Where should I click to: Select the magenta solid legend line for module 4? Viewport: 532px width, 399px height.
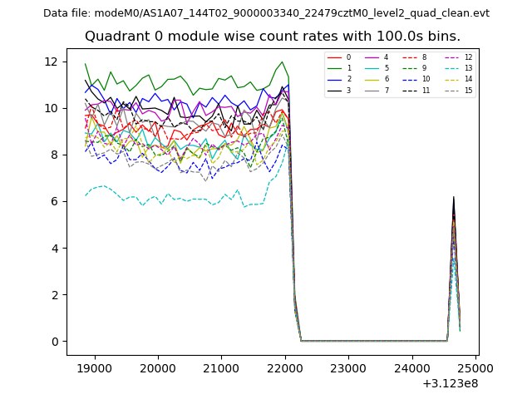373,57
